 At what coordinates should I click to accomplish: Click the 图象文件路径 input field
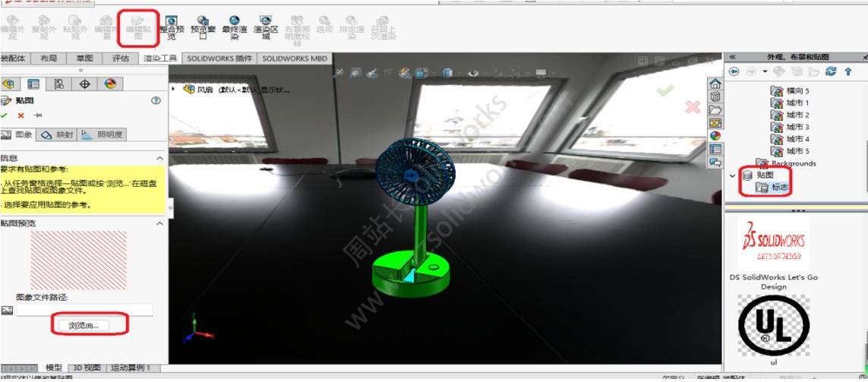point(84,310)
